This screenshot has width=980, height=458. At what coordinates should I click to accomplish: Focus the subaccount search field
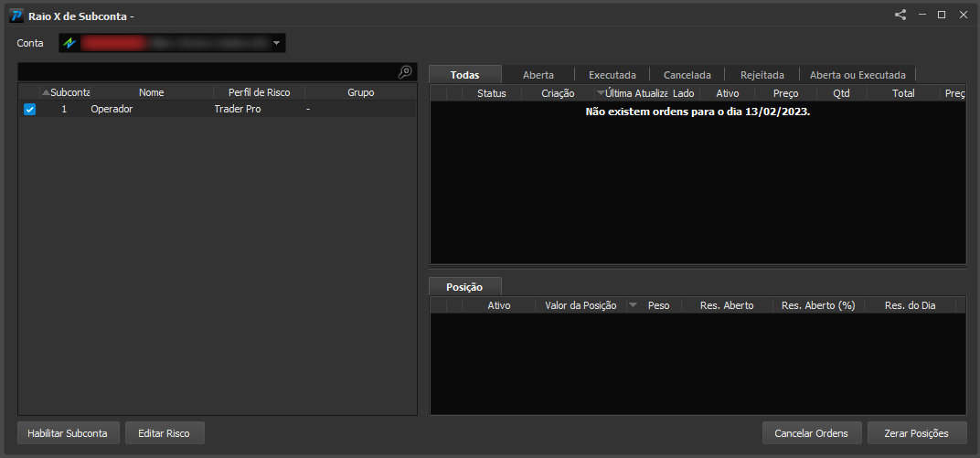[x=208, y=72]
